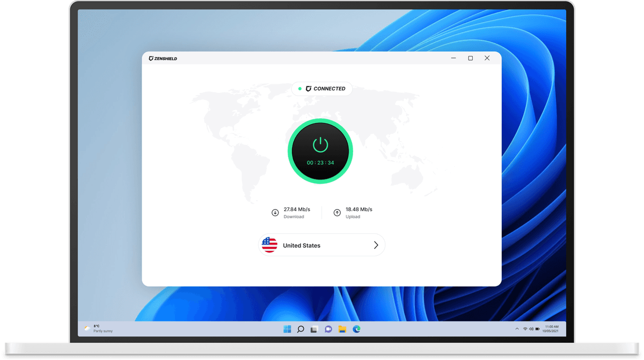Screen dimensions: 644x360
Task: Click the ZenShield shield logo in titlebar
Action: click(x=151, y=59)
